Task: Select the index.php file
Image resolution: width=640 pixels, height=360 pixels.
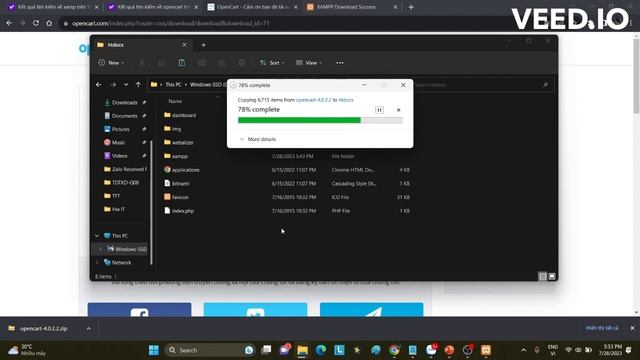Action: 179,211
